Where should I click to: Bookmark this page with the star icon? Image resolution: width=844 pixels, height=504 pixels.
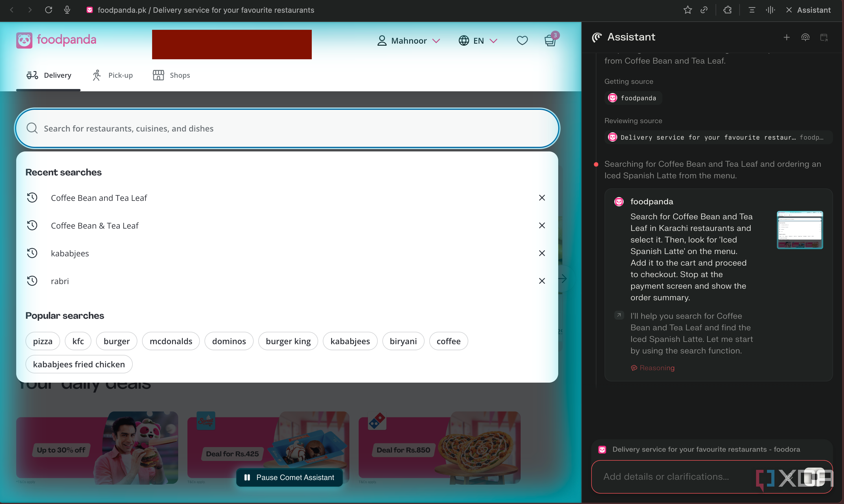(x=687, y=10)
